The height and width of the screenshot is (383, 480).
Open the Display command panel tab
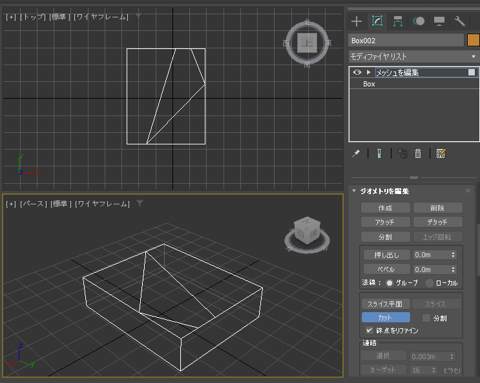pyautogui.click(x=439, y=21)
